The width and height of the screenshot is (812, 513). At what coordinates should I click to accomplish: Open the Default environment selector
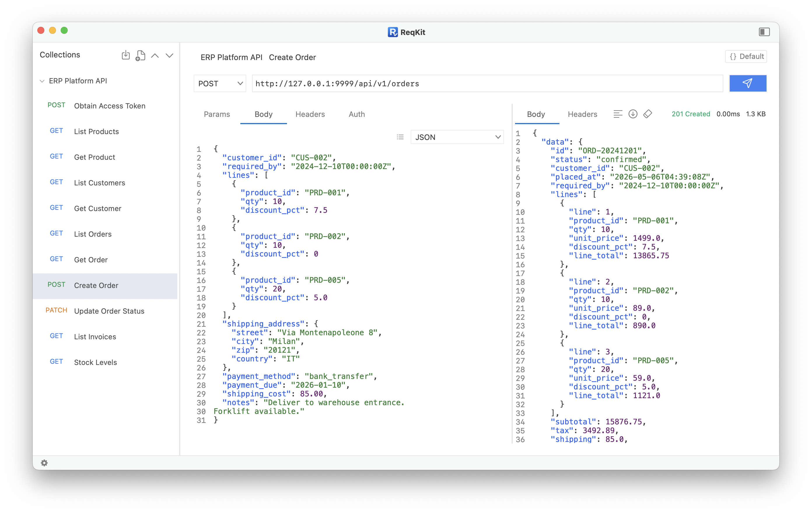[746, 56]
